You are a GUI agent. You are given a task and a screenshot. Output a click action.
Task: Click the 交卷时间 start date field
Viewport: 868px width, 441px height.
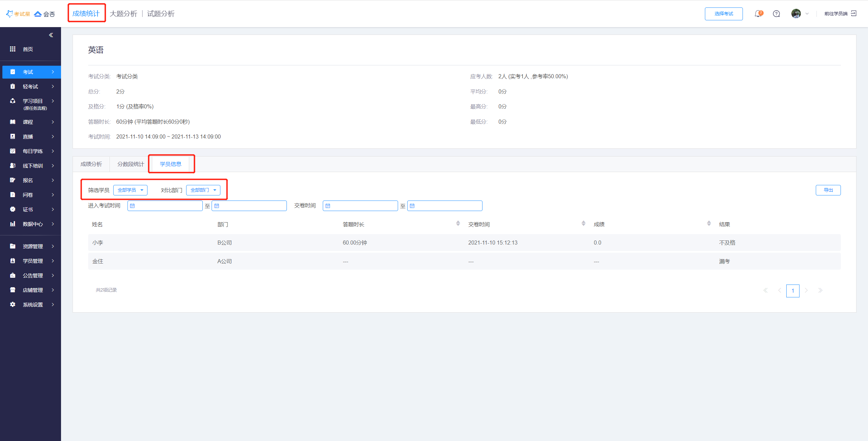[360, 206]
